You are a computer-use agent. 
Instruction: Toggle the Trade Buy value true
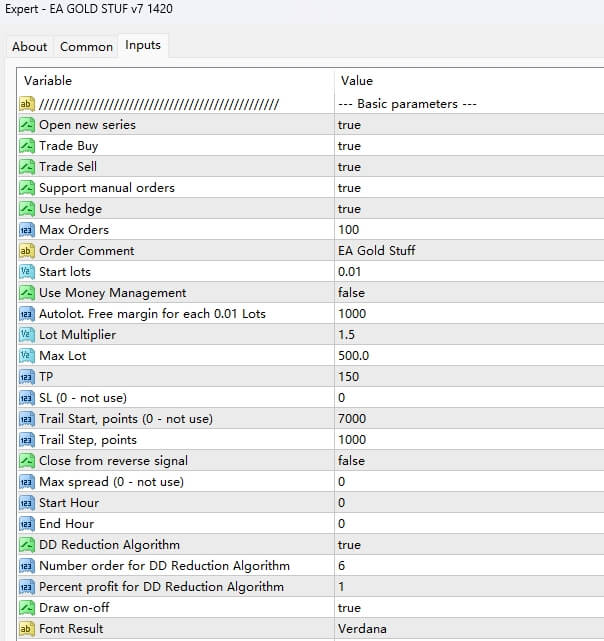pos(349,146)
